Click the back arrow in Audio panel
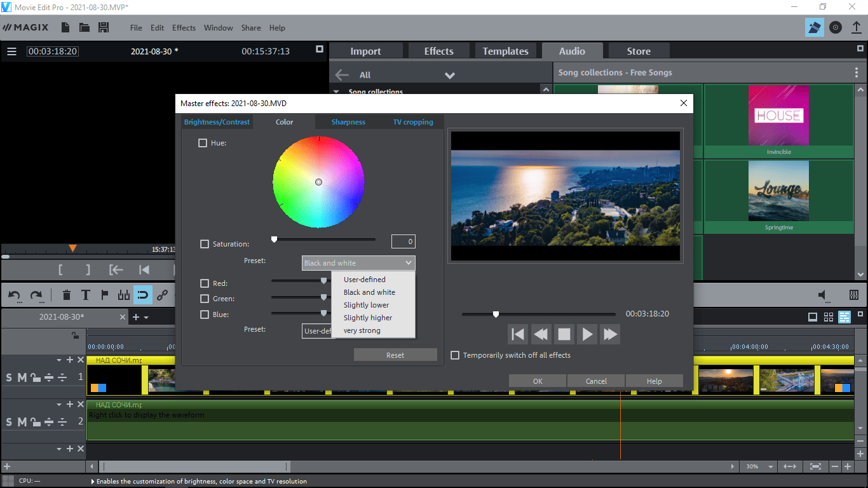Image resolution: width=868 pixels, height=488 pixels. click(x=342, y=74)
